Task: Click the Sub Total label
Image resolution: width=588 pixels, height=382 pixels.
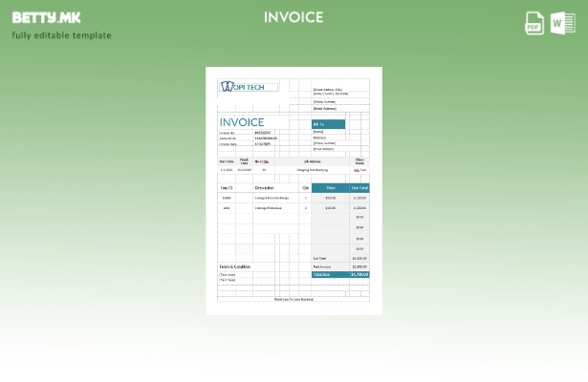Action: [319, 258]
